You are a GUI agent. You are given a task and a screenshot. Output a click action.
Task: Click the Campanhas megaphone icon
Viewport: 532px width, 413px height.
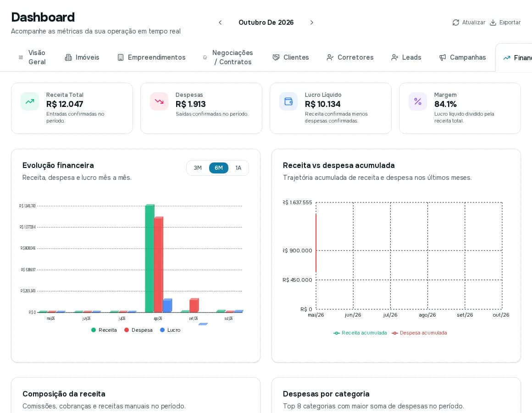click(x=443, y=57)
